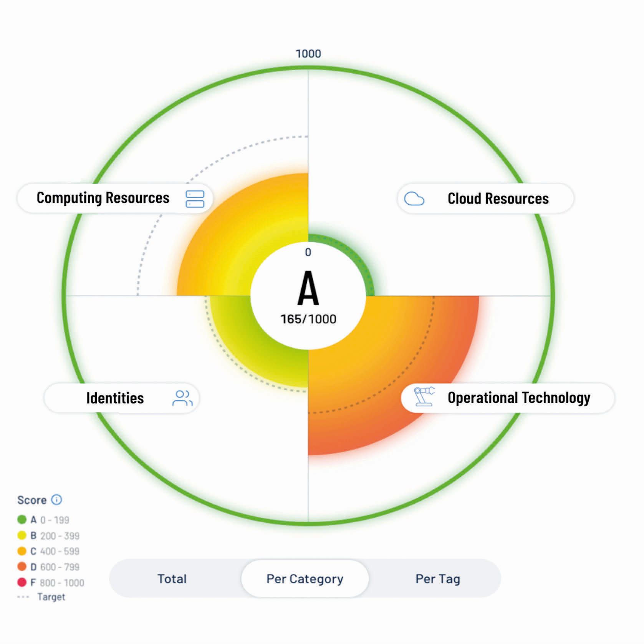Switch to the Per Tag tab

(437, 579)
